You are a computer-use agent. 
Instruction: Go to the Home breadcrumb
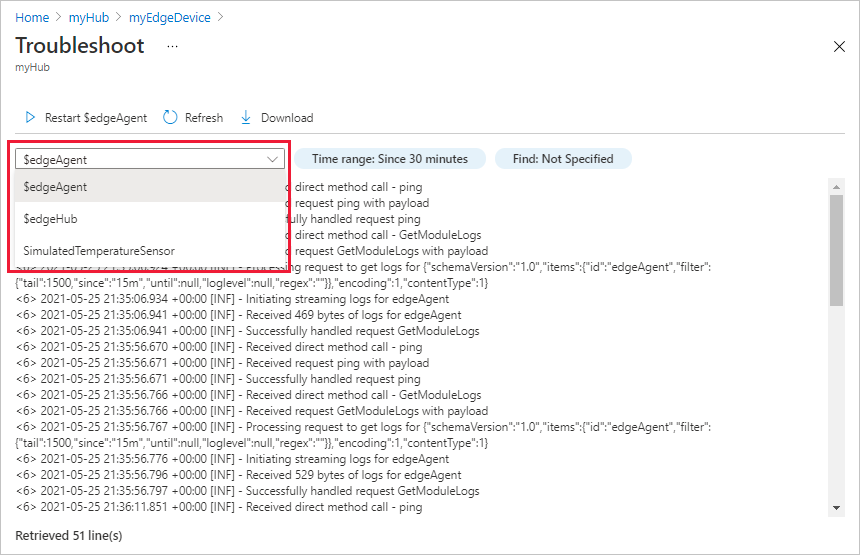click(32, 18)
